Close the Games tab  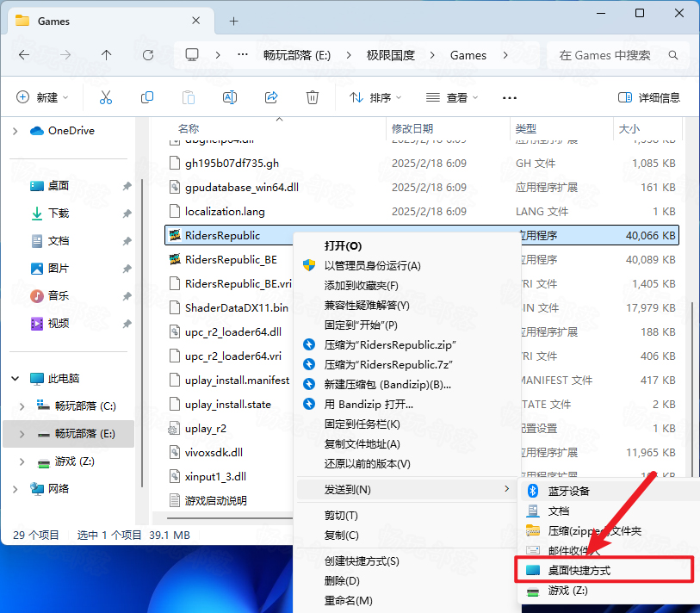(x=195, y=21)
